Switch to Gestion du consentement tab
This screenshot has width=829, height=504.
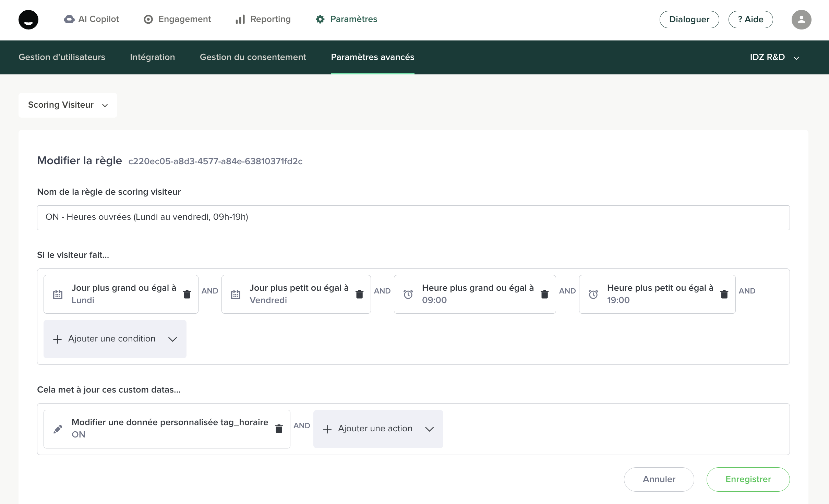tap(253, 57)
